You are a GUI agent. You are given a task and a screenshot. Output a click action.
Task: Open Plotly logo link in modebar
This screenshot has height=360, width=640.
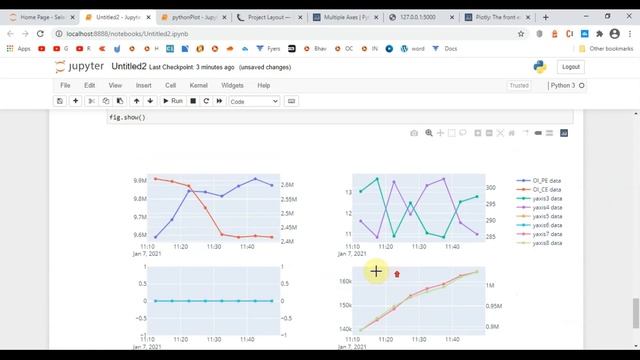click(564, 133)
